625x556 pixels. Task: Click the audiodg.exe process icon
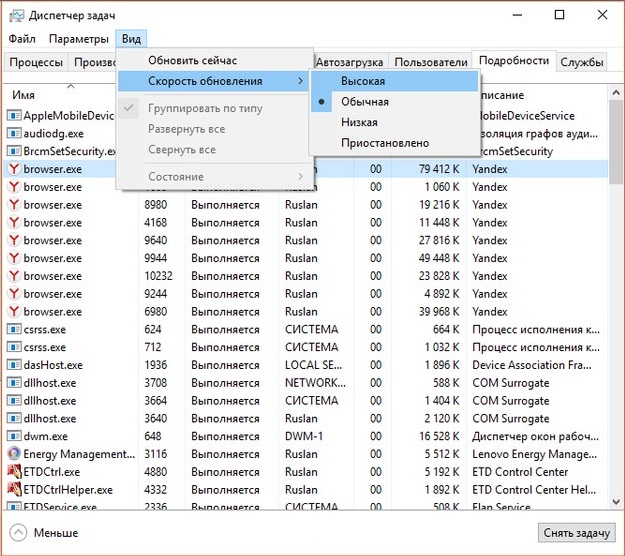tap(14, 133)
